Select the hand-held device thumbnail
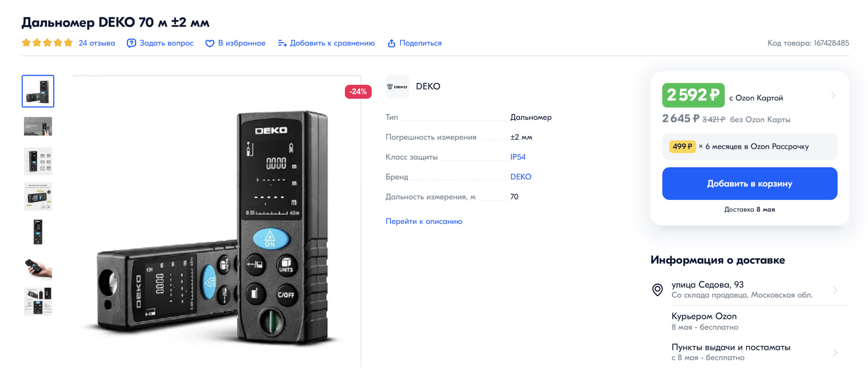Image resolution: width=868 pixels, height=380 pixels. pyautogui.click(x=38, y=267)
